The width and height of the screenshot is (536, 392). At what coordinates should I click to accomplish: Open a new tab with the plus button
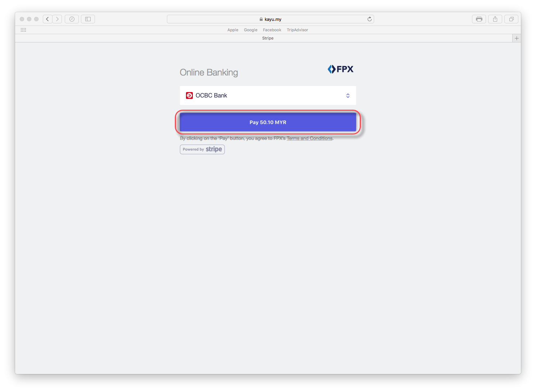click(517, 38)
